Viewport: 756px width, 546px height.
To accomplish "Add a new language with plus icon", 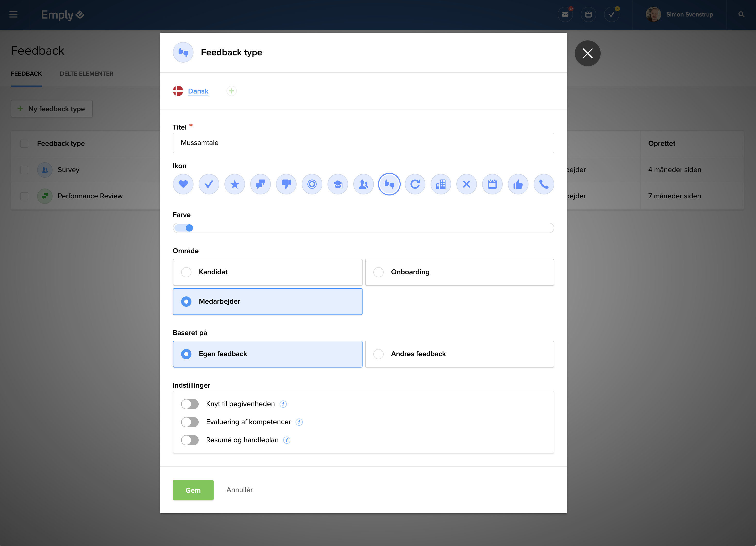I will point(231,91).
